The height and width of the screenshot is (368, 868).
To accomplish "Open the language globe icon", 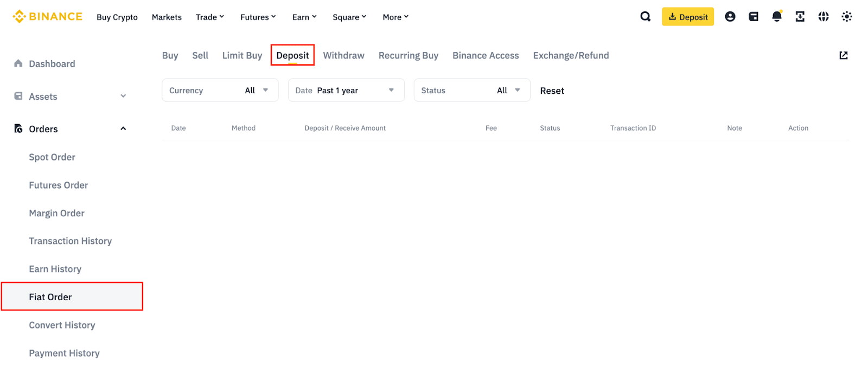I will tap(824, 17).
